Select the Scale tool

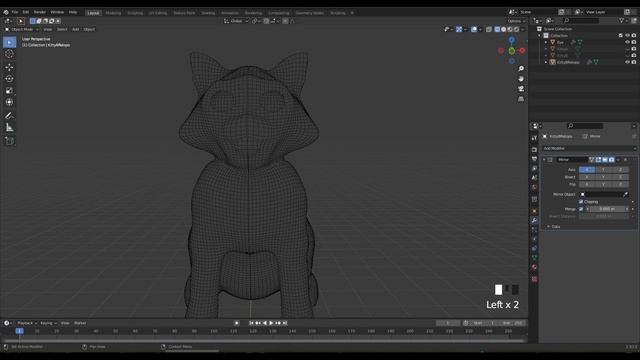[9, 91]
